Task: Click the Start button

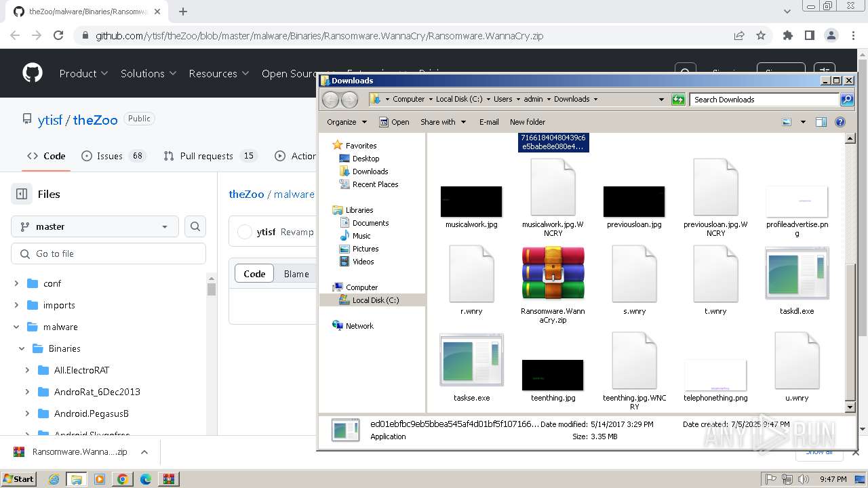Action: 18,479
